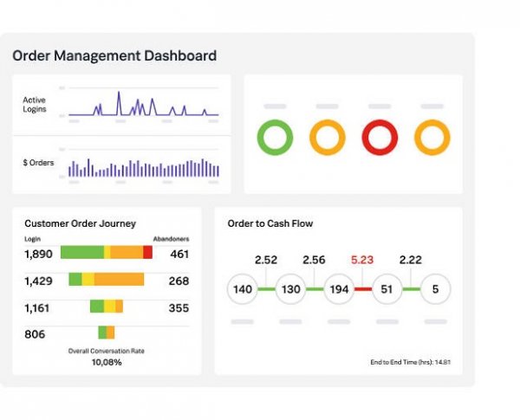Click the red connector between 194 and 51
The width and height of the screenshot is (520, 420).
362,289
